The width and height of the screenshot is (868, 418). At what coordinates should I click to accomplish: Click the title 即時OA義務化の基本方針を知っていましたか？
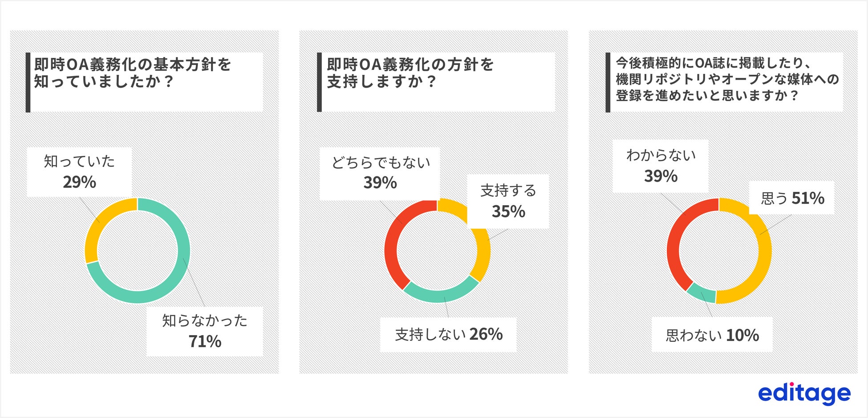pos(133,73)
